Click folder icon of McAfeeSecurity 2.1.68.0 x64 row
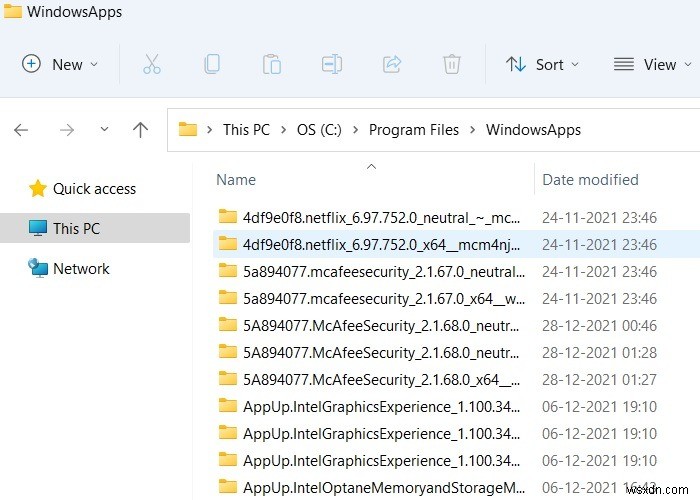The height and width of the screenshot is (500, 700). (x=228, y=378)
